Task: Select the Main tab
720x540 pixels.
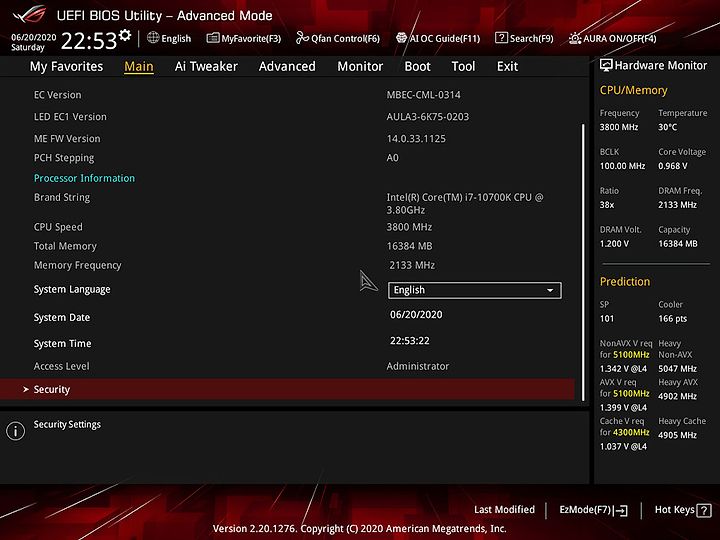Action: click(139, 67)
